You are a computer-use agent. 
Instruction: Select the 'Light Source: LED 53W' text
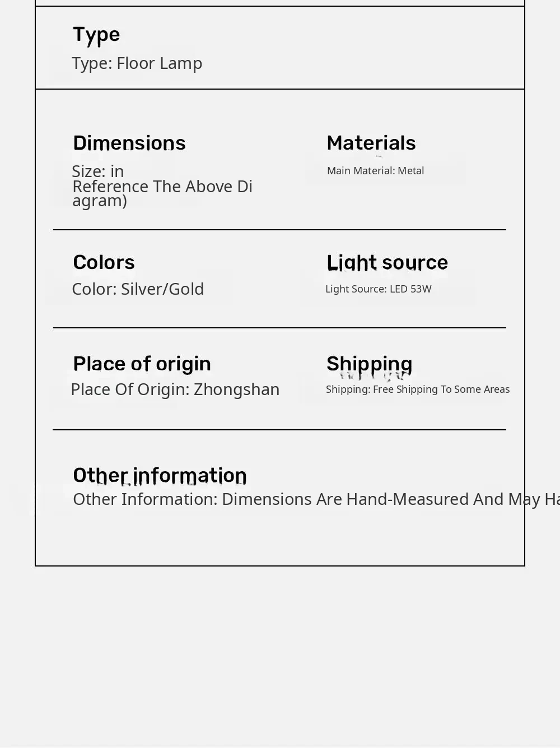click(x=378, y=289)
